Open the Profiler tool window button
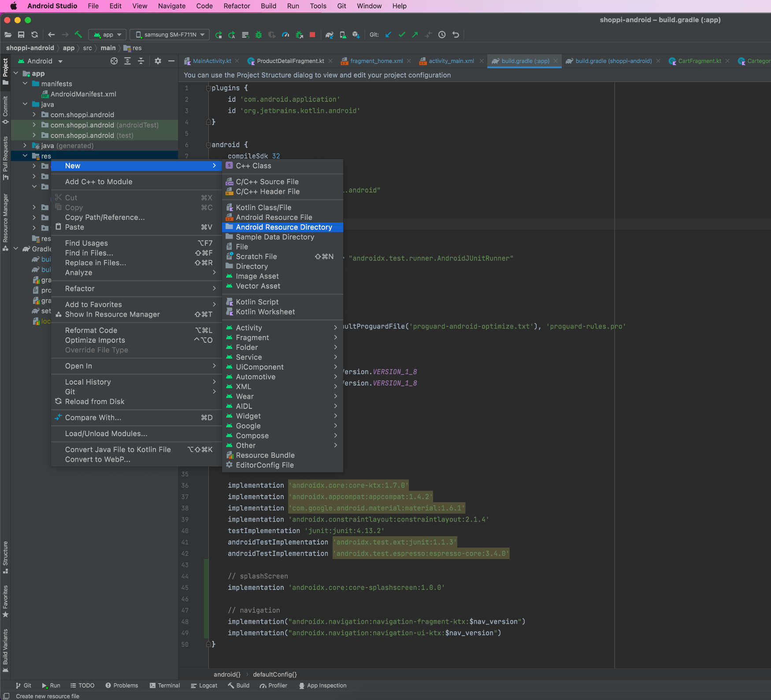This screenshot has height=700, width=771. pos(273,685)
